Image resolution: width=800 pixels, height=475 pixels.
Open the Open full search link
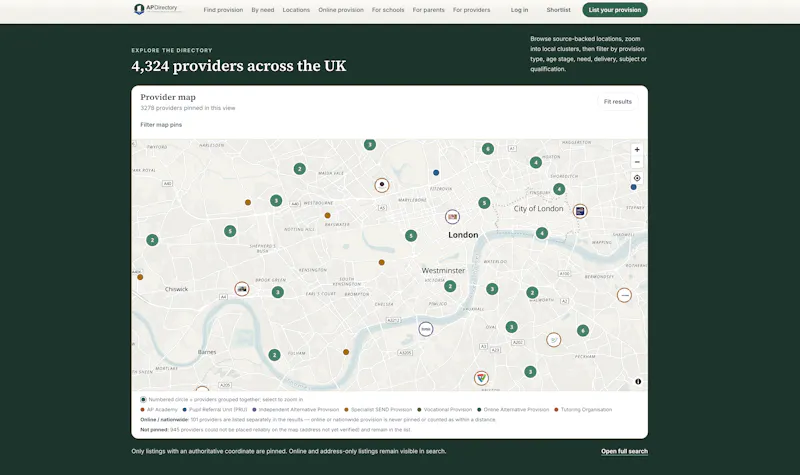(x=624, y=452)
